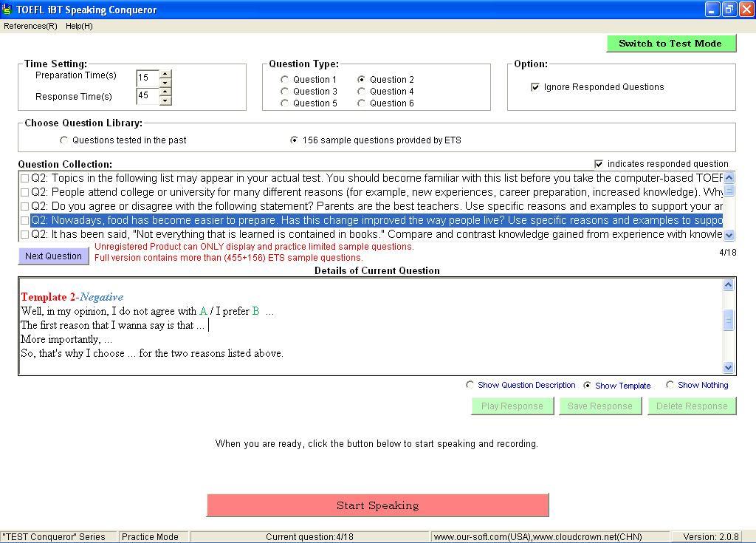Click 'Current question:4/18' in status bar
The height and width of the screenshot is (543, 756).
point(309,537)
